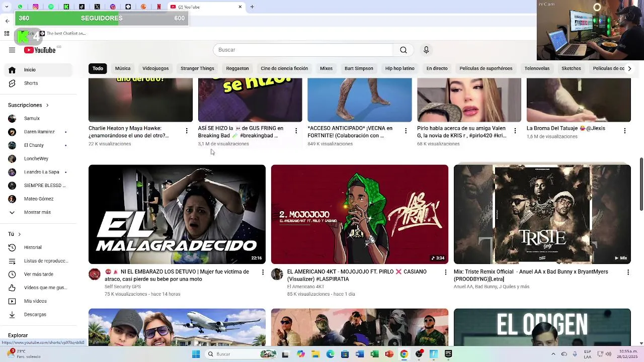Image resolution: width=644 pixels, height=362 pixels.
Task: Open Descargas in the sidebar
Action: (37, 314)
